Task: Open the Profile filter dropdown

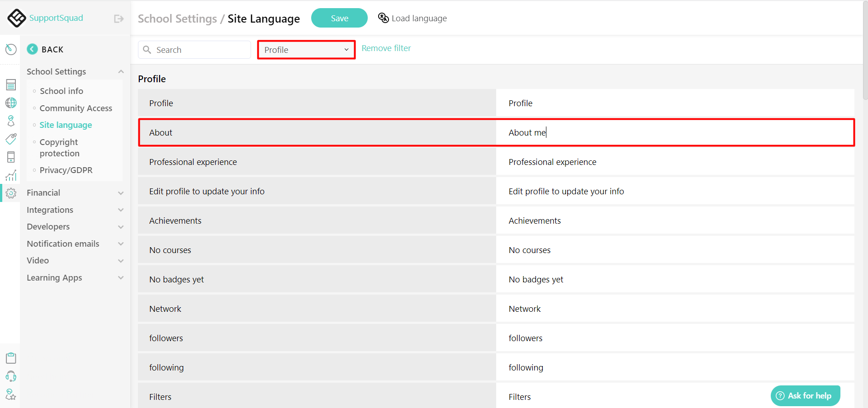Action: tap(306, 50)
